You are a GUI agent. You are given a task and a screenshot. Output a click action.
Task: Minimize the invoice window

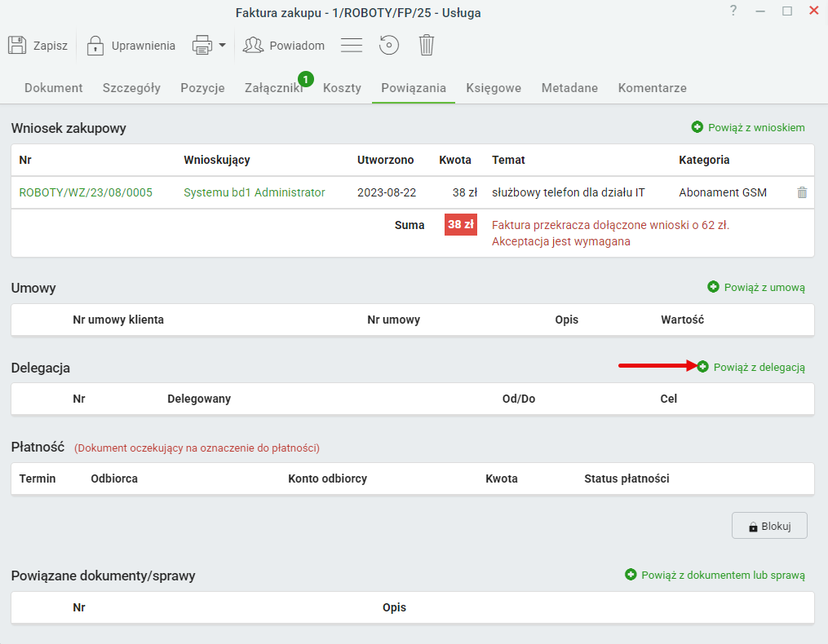coord(760,11)
